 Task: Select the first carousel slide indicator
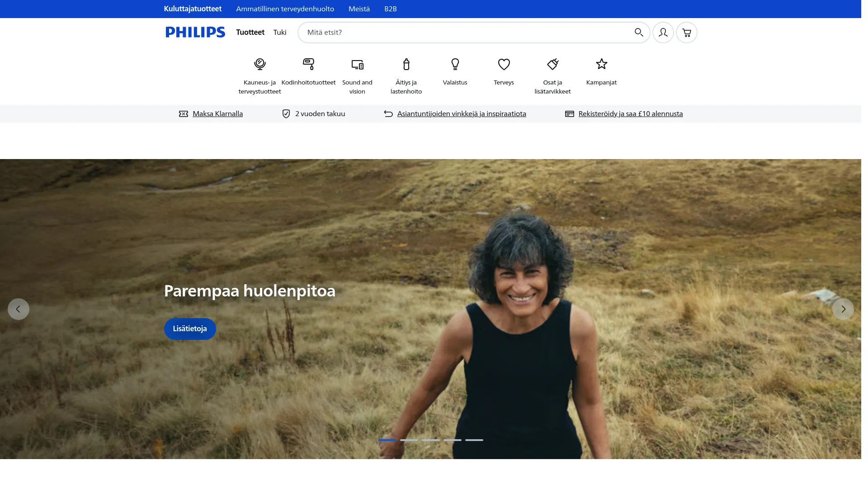click(x=387, y=440)
